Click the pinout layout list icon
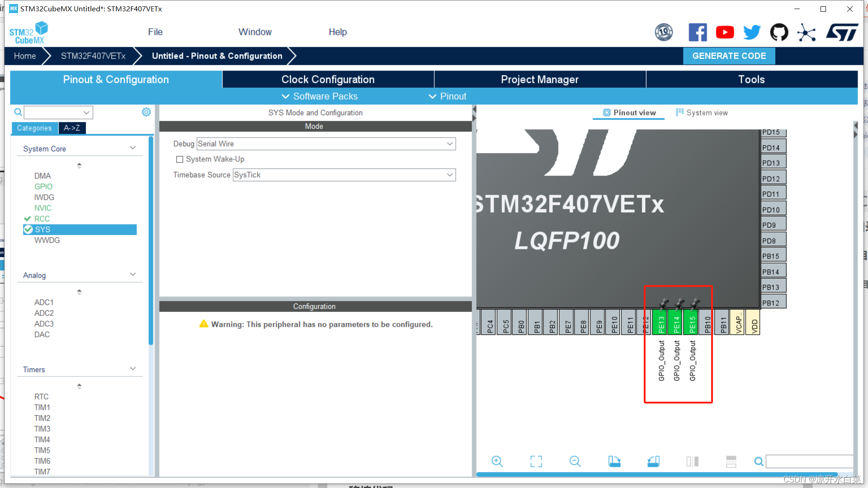Screen dimensions: 868x488 [x=731, y=461]
